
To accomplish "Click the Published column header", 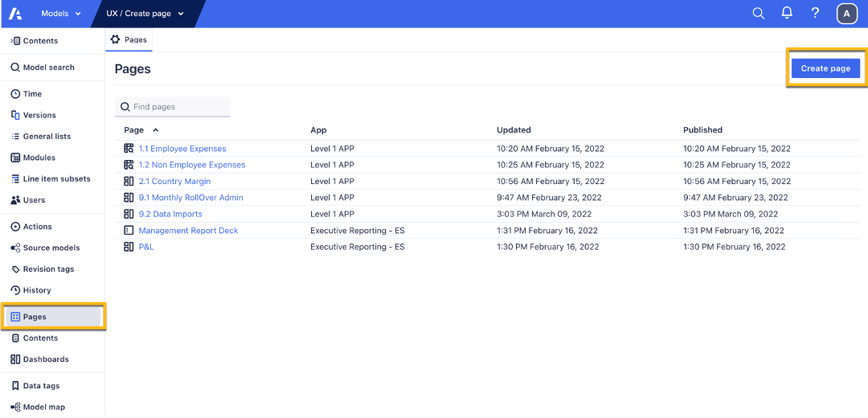I will click(702, 130).
